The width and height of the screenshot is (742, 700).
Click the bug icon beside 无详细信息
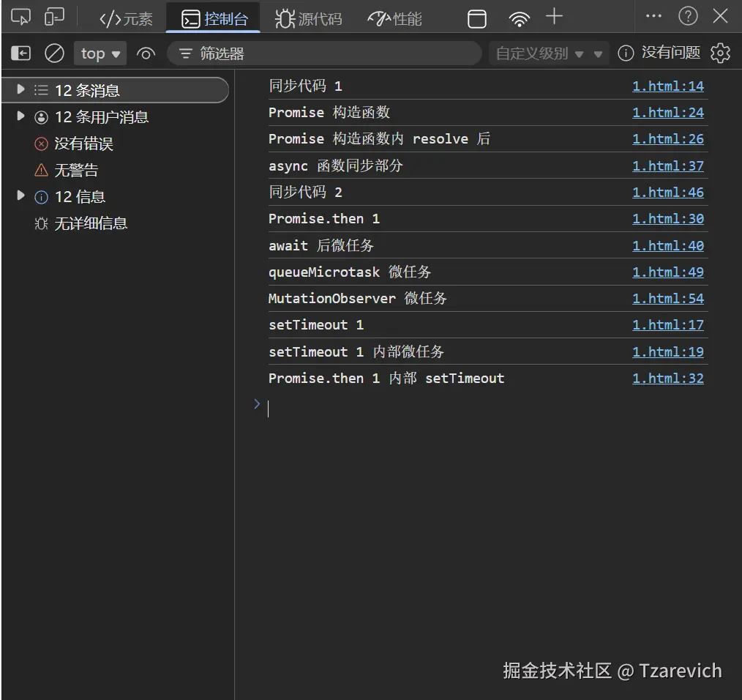click(x=41, y=223)
